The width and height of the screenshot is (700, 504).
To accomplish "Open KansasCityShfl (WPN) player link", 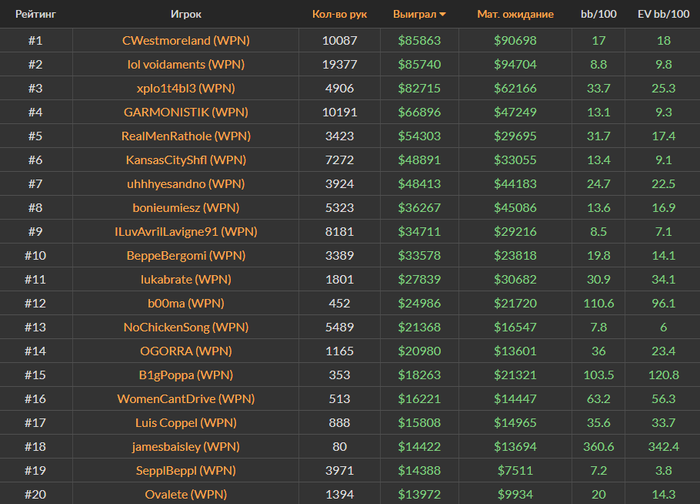I will pos(186,160).
